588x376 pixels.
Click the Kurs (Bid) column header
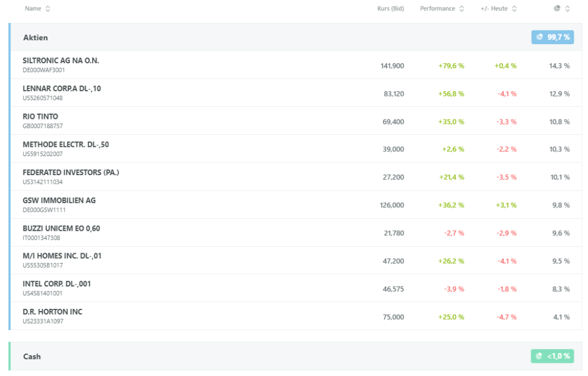pyautogui.click(x=390, y=9)
